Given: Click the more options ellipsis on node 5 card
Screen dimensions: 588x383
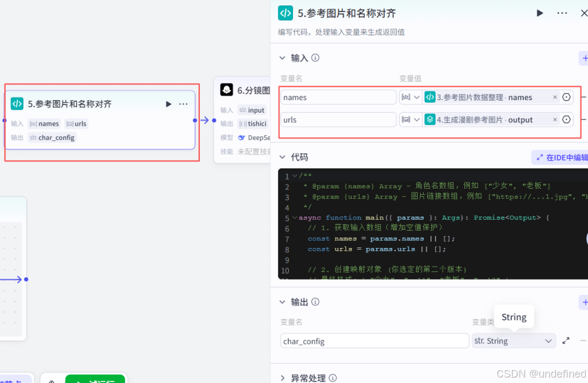Looking at the screenshot, I should coord(183,103).
